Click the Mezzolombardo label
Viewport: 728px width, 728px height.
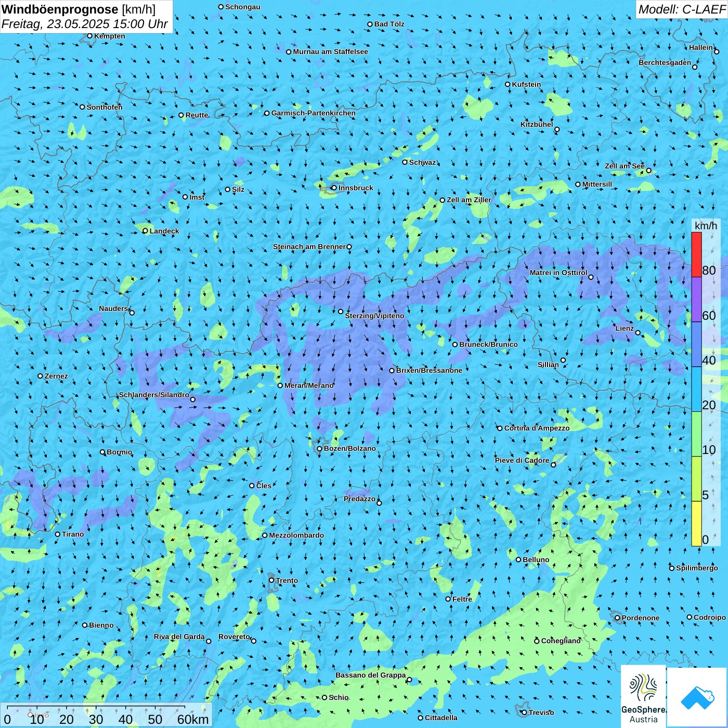[296, 535]
